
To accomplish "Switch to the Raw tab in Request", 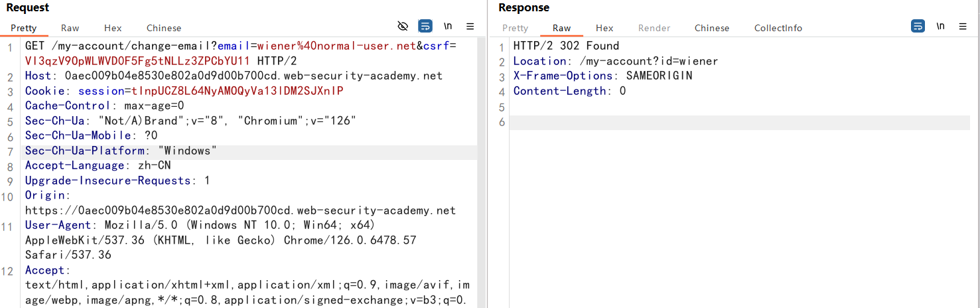I will point(70,28).
